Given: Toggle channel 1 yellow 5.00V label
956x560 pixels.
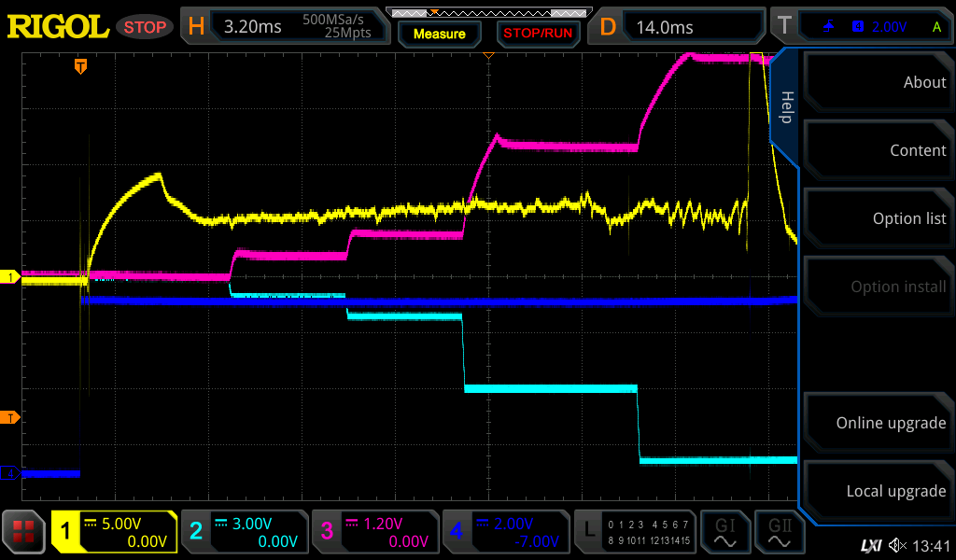Looking at the screenshot, I should tap(114, 532).
